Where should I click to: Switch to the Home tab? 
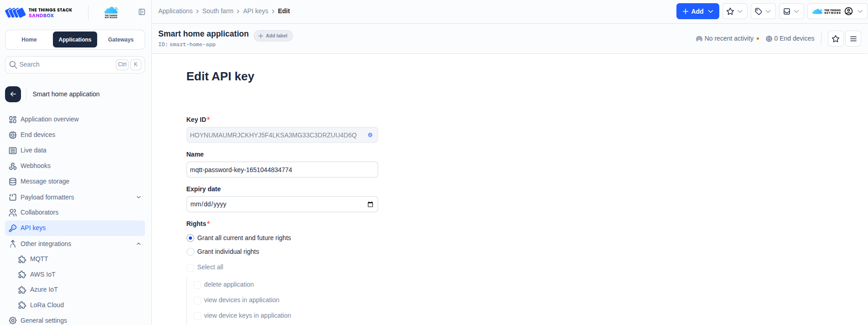point(29,40)
